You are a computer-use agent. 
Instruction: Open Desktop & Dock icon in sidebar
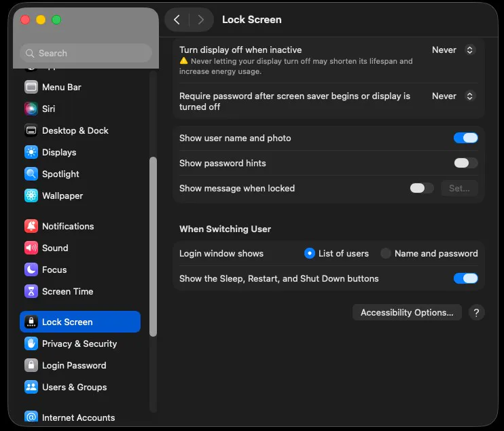31,130
